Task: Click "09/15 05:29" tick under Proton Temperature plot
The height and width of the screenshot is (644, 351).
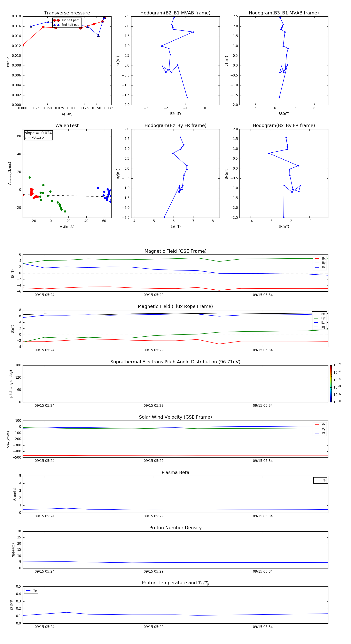Action: click(154, 627)
